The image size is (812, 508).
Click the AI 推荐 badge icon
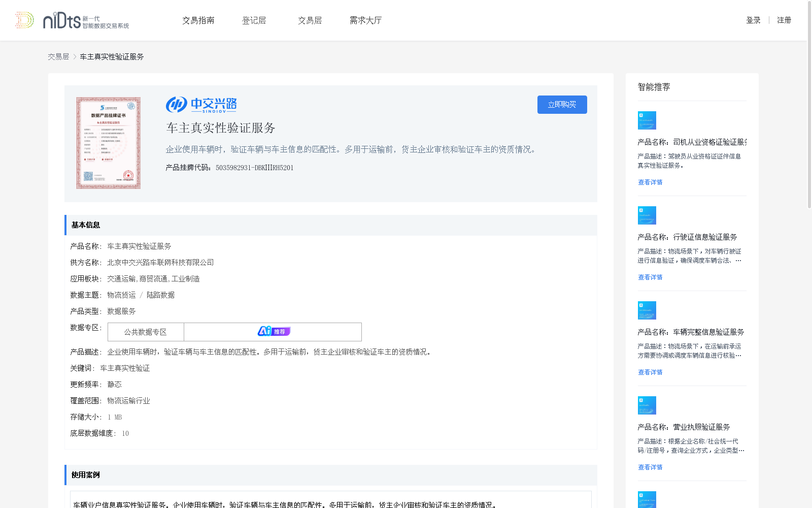coord(274,331)
